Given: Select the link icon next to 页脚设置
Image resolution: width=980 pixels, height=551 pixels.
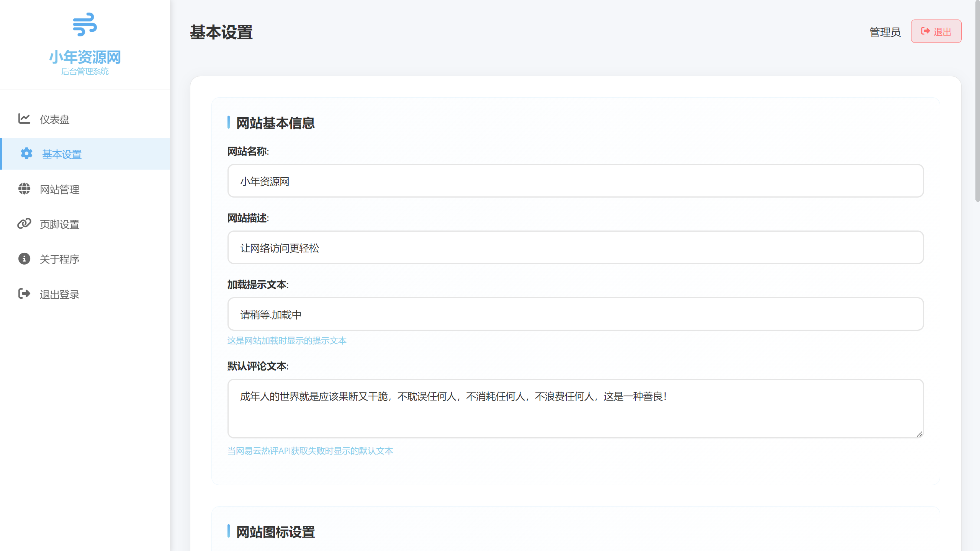Looking at the screenshot, I should [x=24, y=224].
